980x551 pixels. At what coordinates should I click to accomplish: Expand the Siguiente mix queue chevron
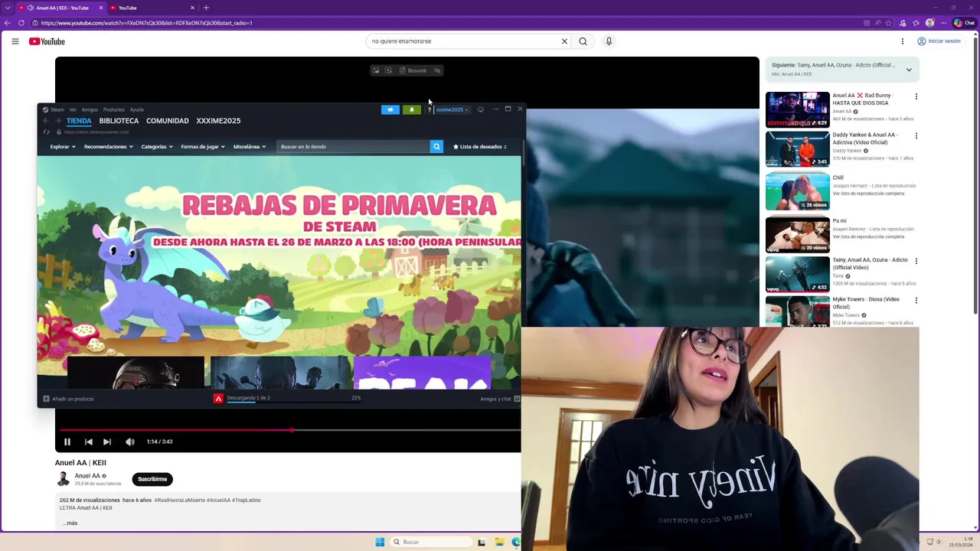[x=909, y=70]
